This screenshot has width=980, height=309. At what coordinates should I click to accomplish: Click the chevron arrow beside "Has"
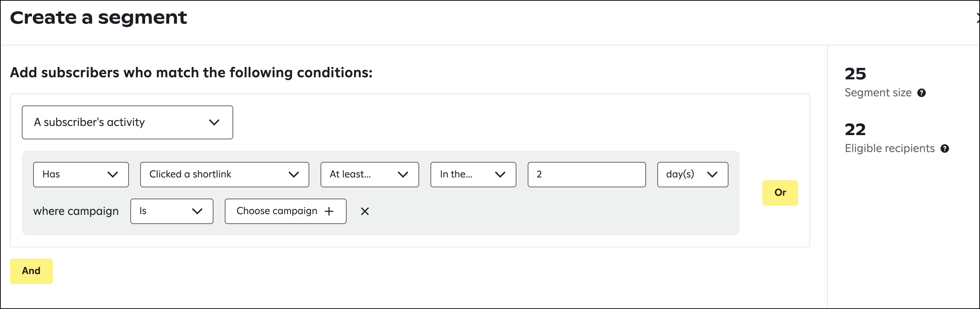(113, 175)
